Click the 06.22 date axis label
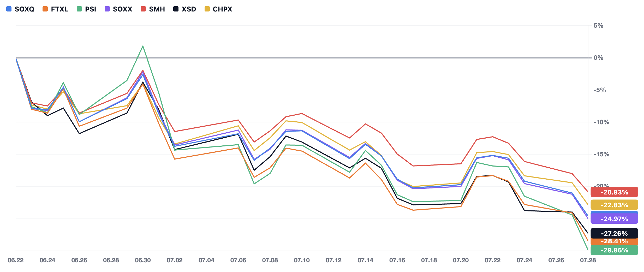 [16, 260]
